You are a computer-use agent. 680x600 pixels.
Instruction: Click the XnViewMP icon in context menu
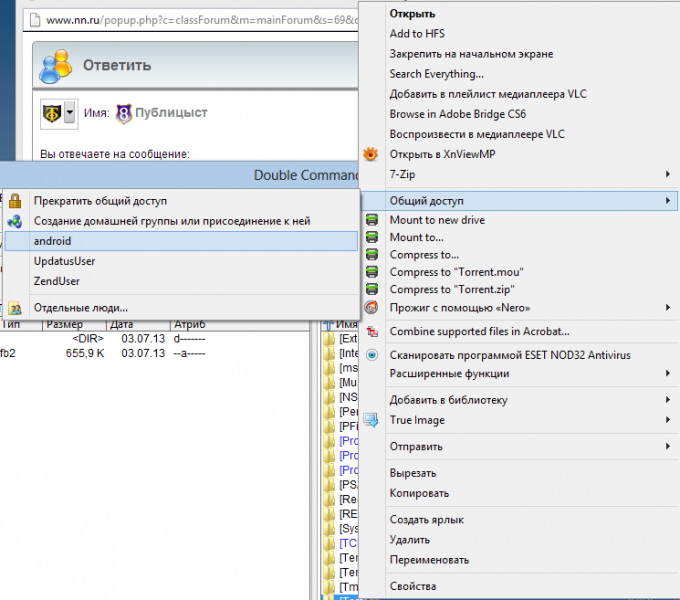click(x=371, y=154)
